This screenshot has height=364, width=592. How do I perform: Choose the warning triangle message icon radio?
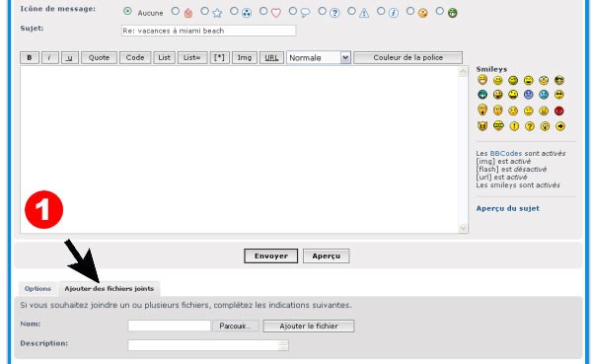coord(351,11)
